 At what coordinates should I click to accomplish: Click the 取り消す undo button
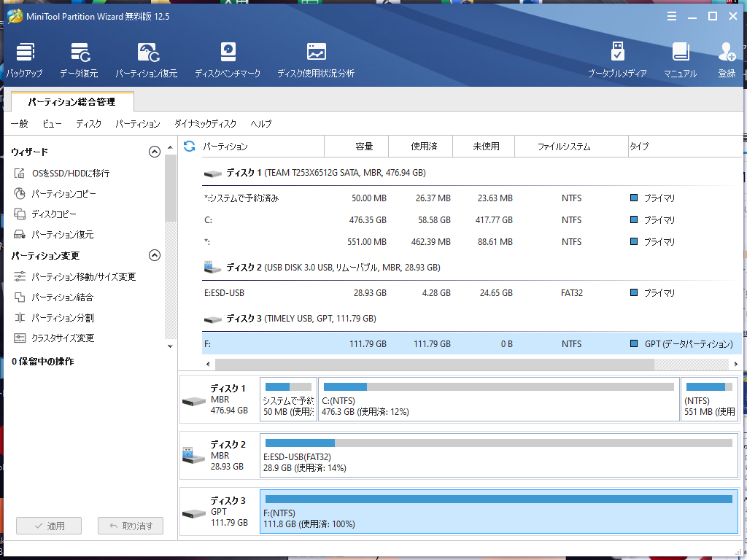tap(131, 526)
